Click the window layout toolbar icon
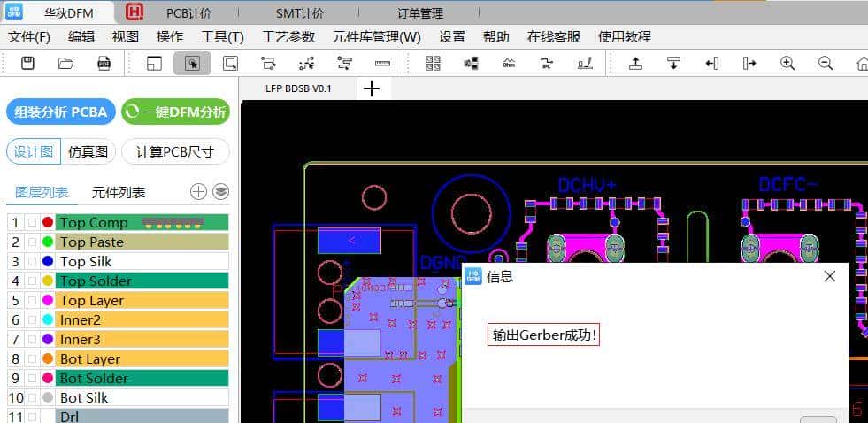The width and height of the screenshot is (868, 423). click(x=155, y=63)
